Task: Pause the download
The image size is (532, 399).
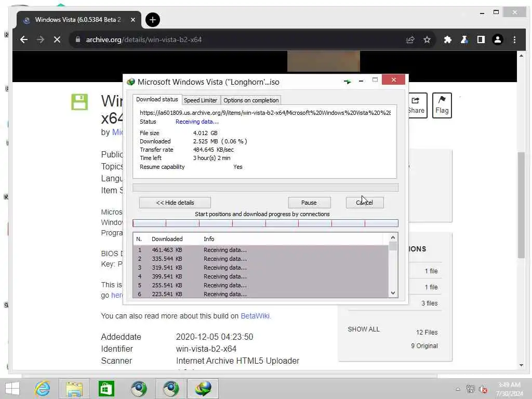Action: (x=309, y=203)
